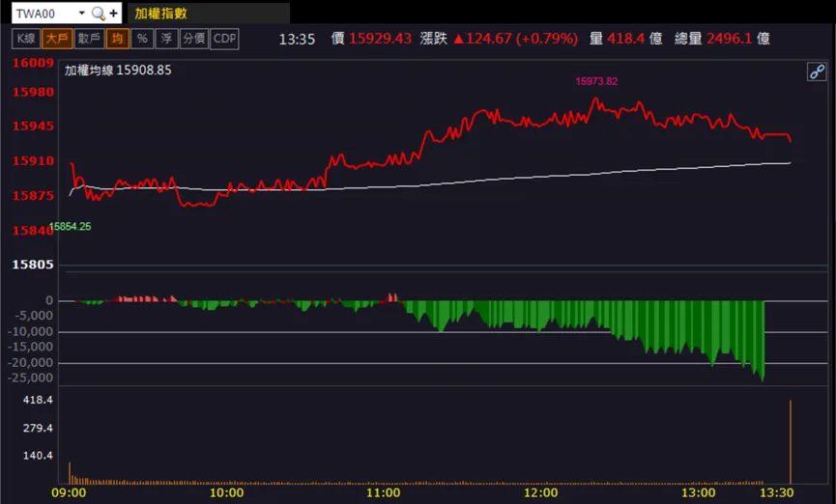Click the 16009 price axis label
836x504 pixels.
point(33,63)
